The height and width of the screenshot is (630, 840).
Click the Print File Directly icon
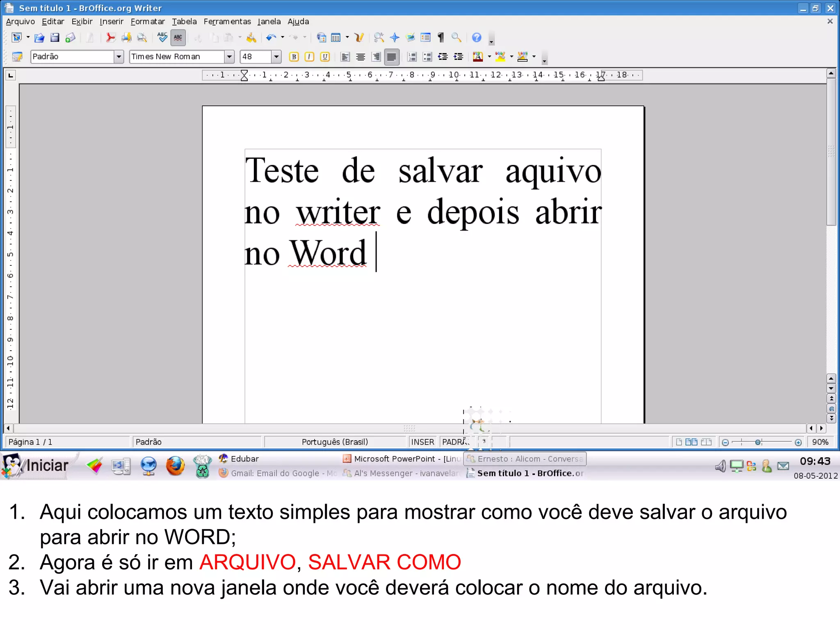coord(126,38)
